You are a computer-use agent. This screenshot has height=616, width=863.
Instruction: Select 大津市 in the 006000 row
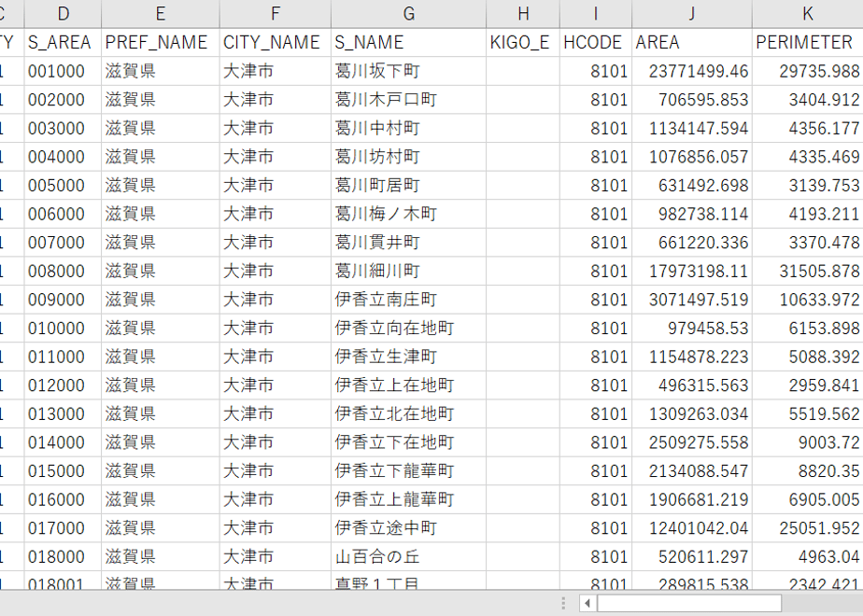[x=276, y=214]
